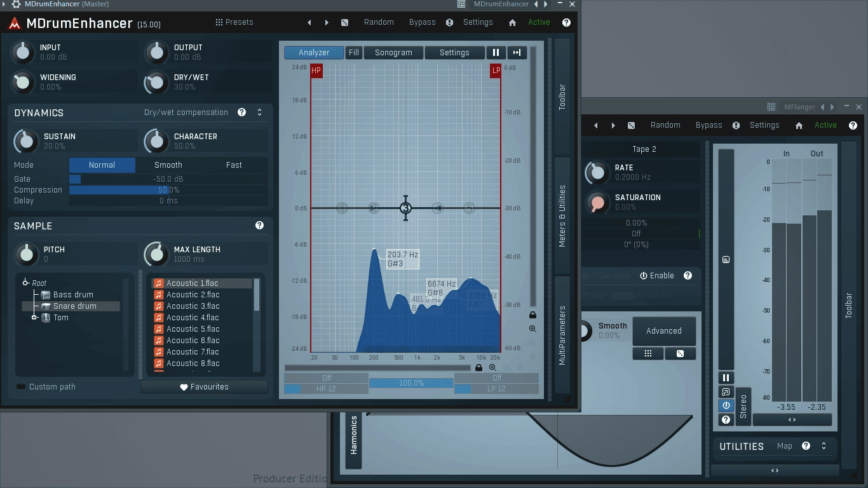Collapse the Root tree node
The width and height of the screenshot is (868, 488).
[x=25, y=283]
